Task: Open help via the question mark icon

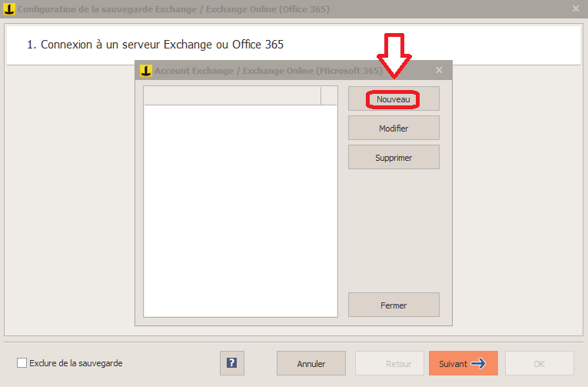Action: 232,363
